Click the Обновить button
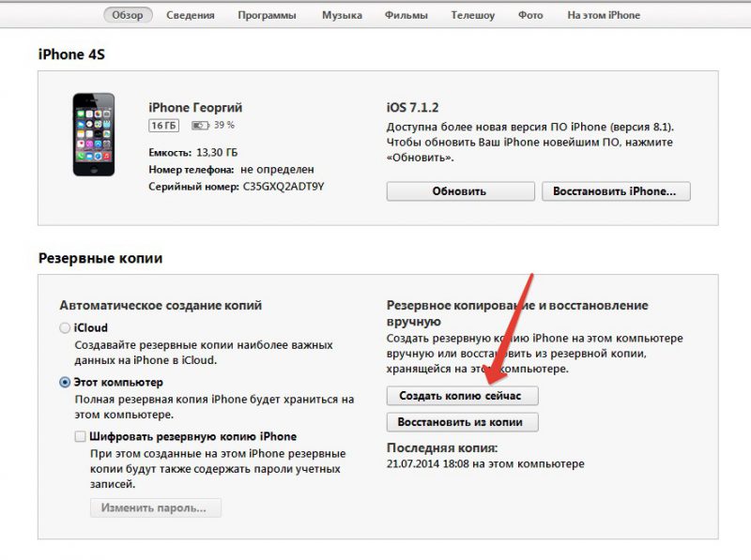The width and height of the screenshot is (751, 560). pyautogui.click(x=460, y=191)
